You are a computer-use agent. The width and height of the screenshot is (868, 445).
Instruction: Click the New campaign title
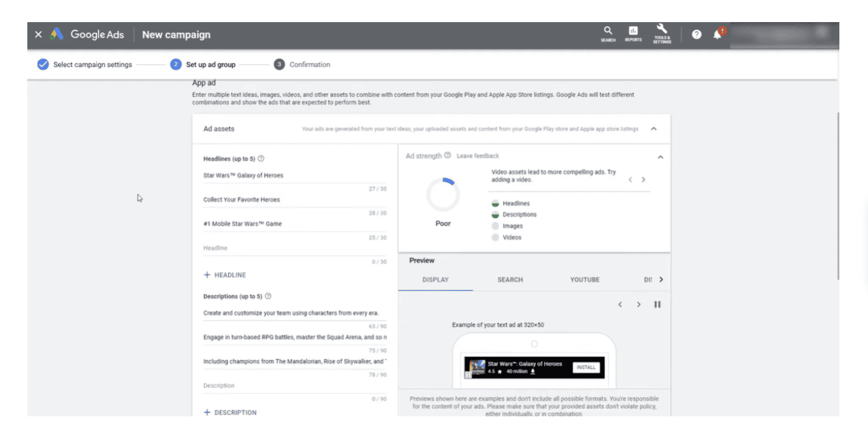(x=176, y=34)
